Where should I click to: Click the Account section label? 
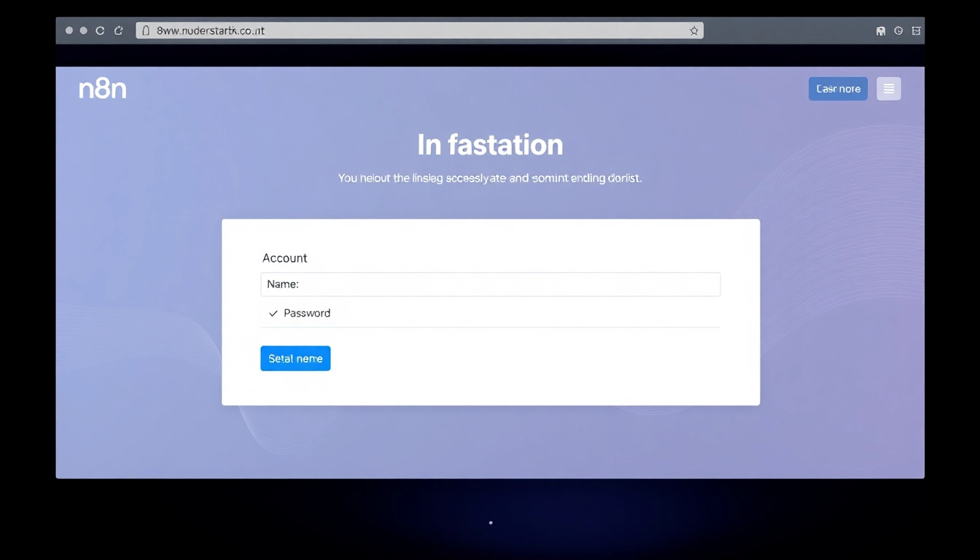tap(284, 258)
